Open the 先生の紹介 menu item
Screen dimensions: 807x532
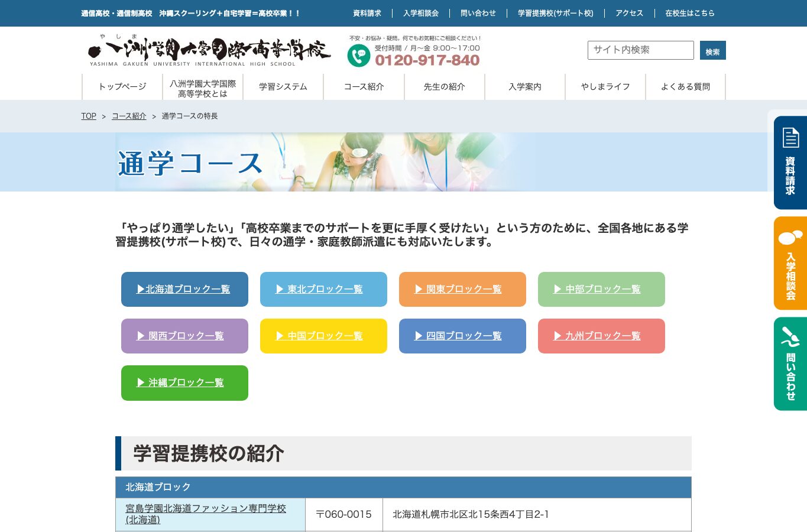[x=445, y=87]
